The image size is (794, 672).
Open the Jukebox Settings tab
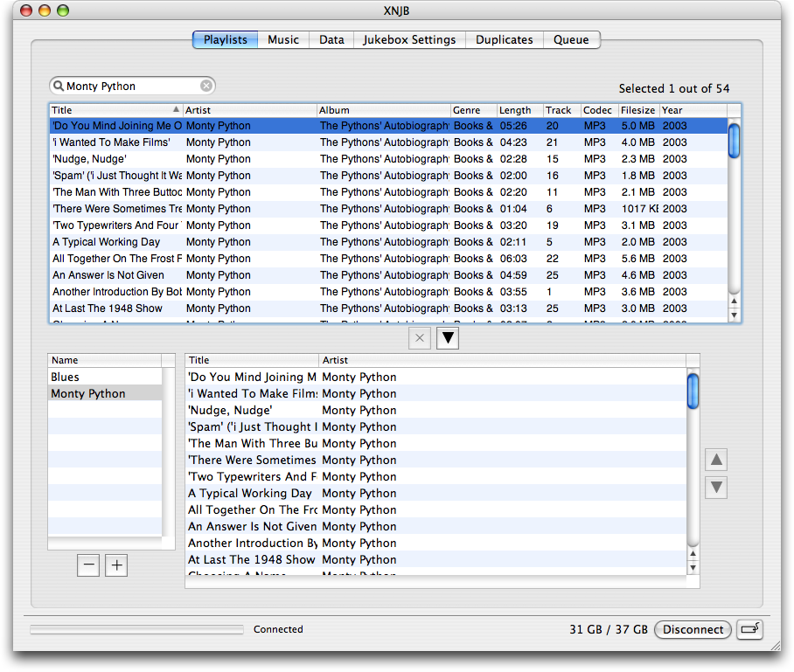click(x=409, y=39)
